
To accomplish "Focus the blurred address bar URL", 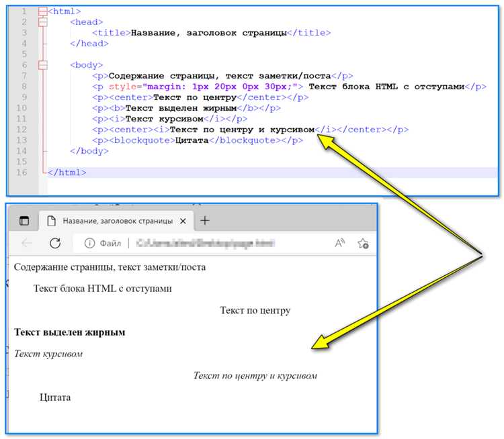I will [205, 243].
